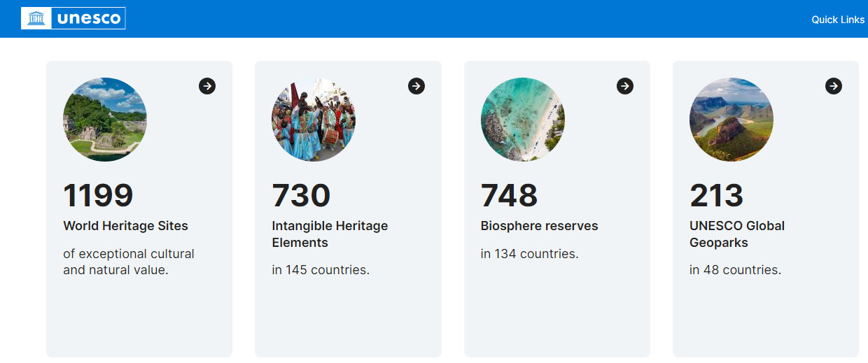Click the 'in 134 countries' text
This screenshot has height=363, width=868.
click(x=530, y=254)
